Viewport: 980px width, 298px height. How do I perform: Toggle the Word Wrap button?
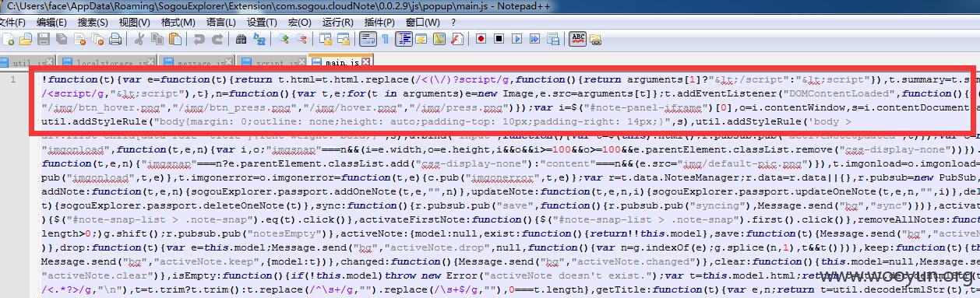point(368,39)
